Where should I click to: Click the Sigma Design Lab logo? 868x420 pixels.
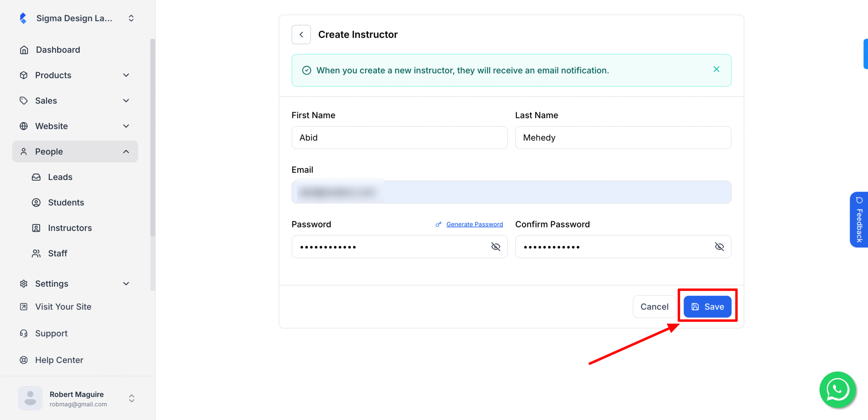tap(23, 18)
